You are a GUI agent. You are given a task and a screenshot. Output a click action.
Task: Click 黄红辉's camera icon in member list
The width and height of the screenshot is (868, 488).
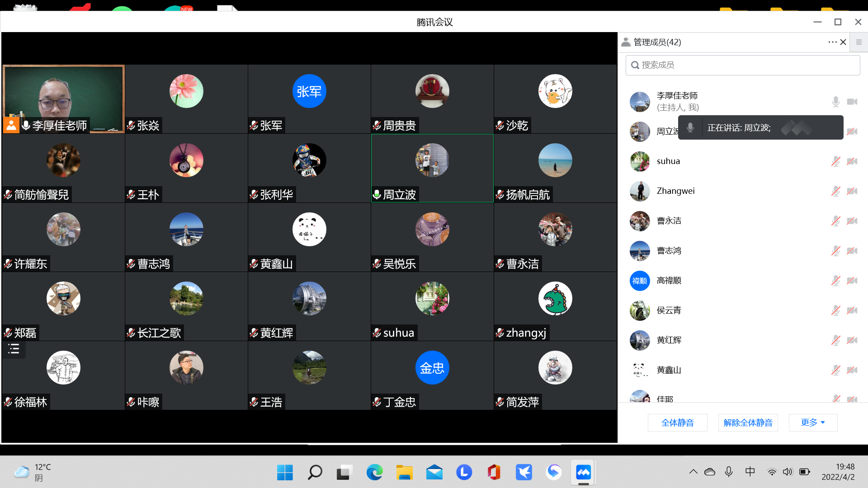click(x=852, y=340)
